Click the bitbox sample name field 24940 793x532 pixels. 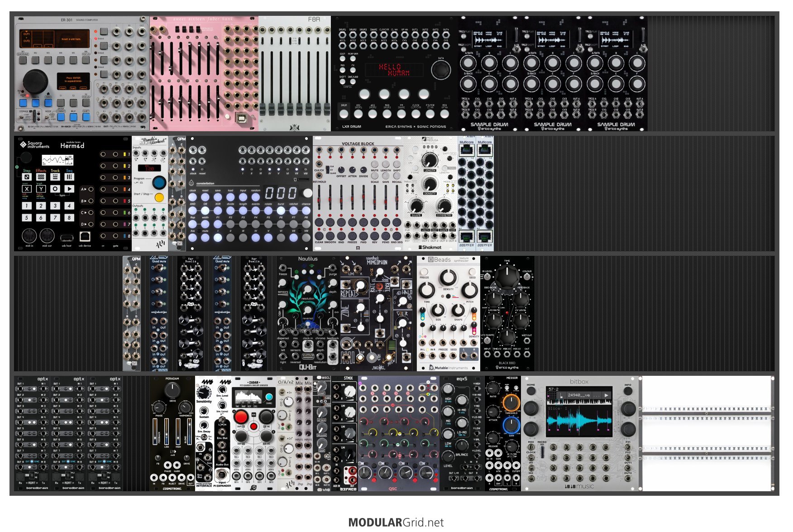click(579, 395)
